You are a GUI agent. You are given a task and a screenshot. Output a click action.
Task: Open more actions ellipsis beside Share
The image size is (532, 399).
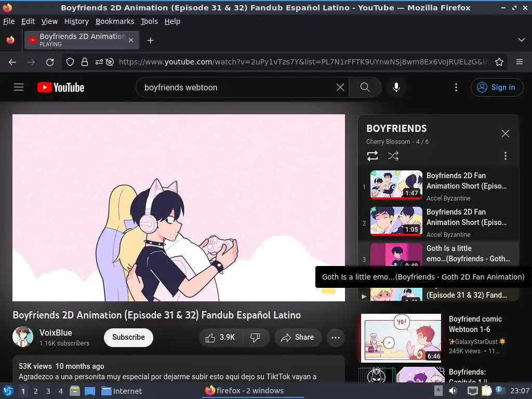point(336,337)
